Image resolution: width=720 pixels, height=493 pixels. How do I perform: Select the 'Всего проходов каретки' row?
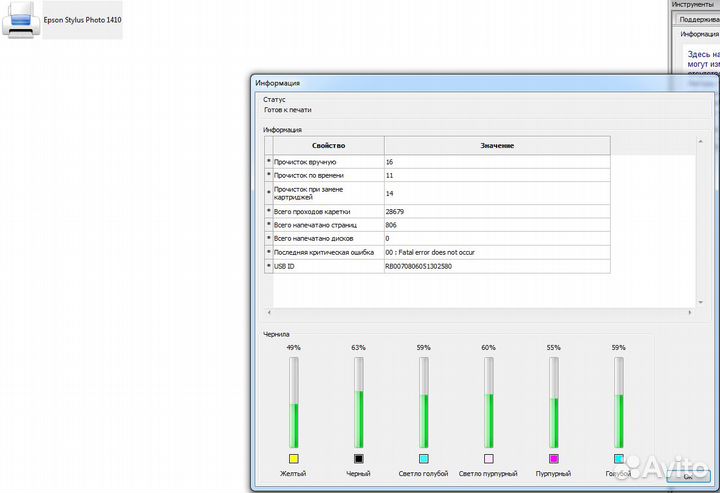click(x=437, y=212)
